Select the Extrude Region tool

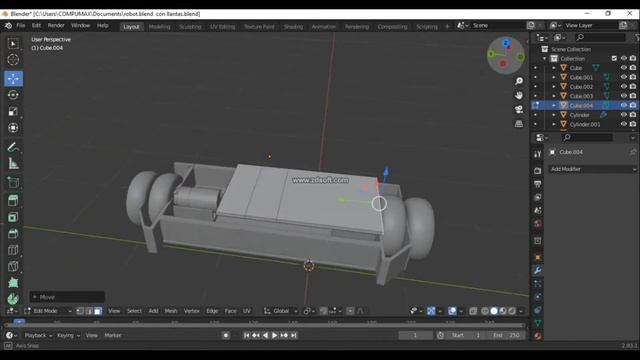coord(13,200)
